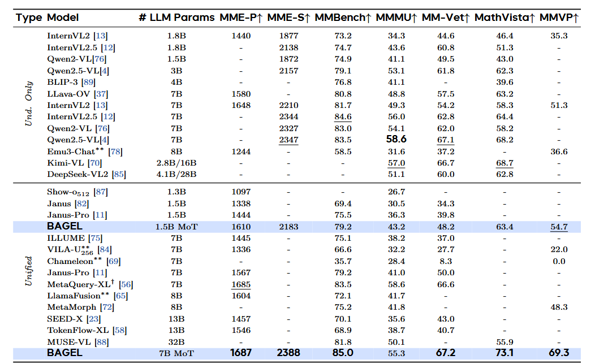Select the "MMMU↑" column header

click(x=396, y=18)
